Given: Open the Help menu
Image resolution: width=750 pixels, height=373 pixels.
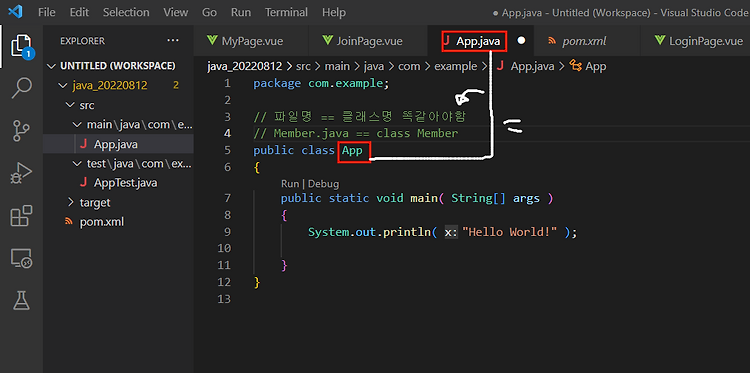Looking at the screenshot, I should pos(334,12).
